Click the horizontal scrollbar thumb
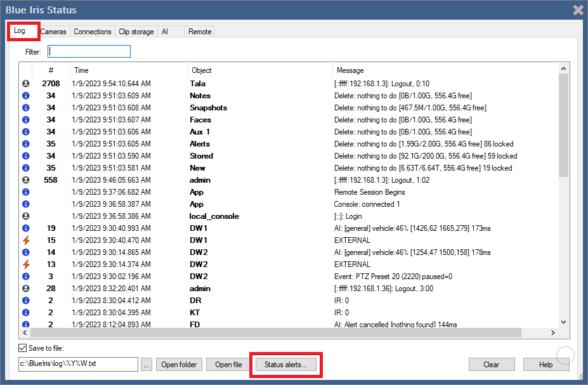The image size is (588, 385). click(276, 332)
